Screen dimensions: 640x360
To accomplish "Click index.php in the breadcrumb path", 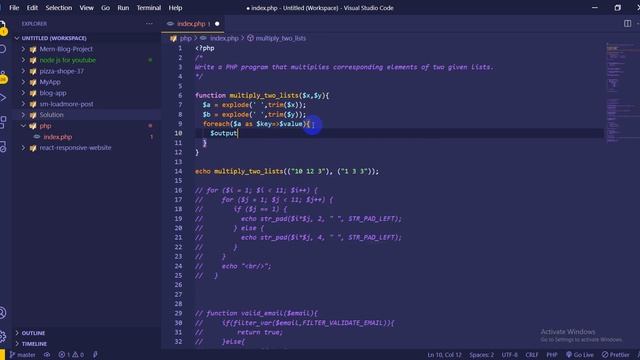I will click(x=224, y=38).
